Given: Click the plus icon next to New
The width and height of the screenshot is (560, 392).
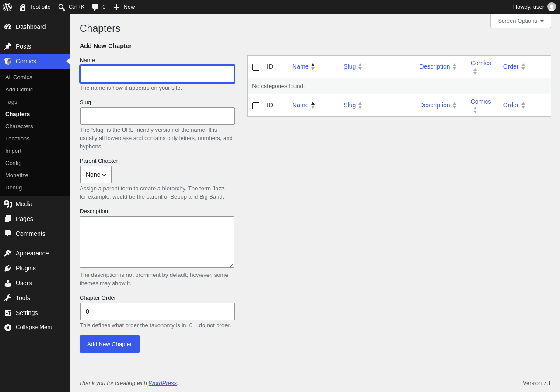Looking at the screenshot, I should 116,7.
